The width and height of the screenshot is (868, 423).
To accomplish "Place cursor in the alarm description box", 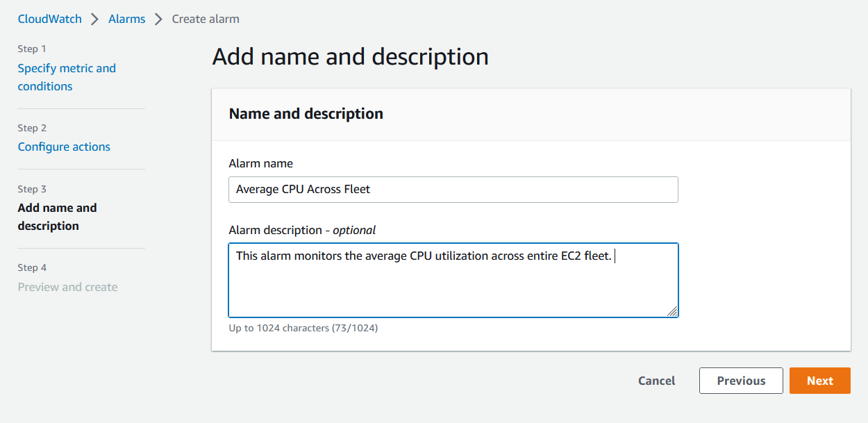I will click(453, 280).
